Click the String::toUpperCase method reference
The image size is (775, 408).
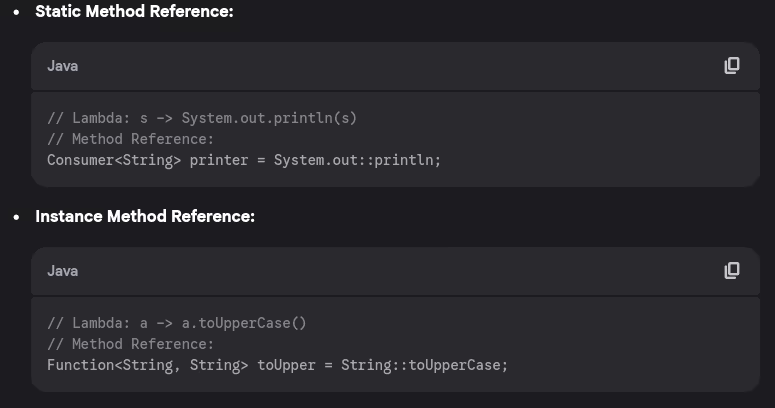tap(423, 365)
